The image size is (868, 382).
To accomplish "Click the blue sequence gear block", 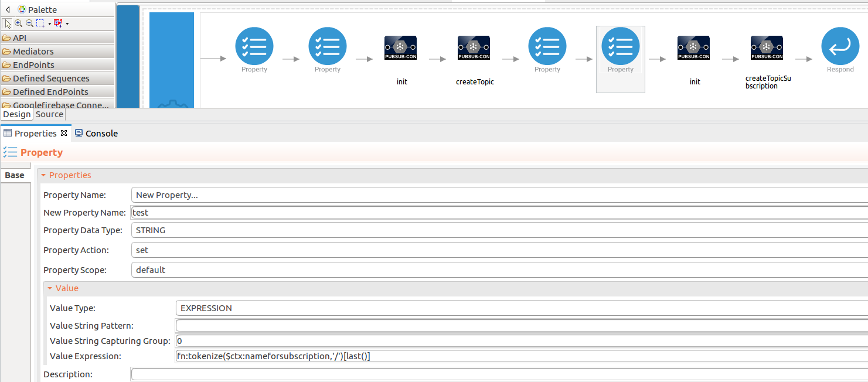I will [x=172, y=60].
